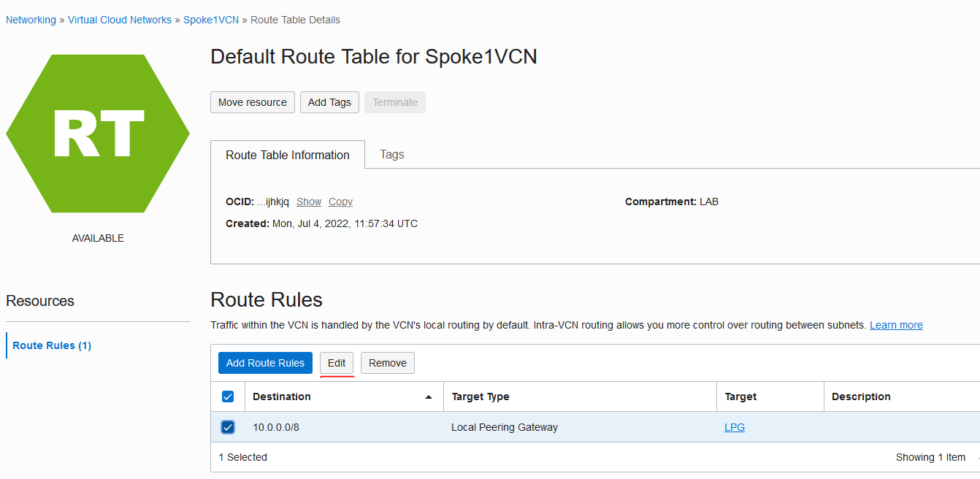Sort by Destination column arrow
Image resolution: width=980 pixels, height=479 pixels.
[429, 397]
